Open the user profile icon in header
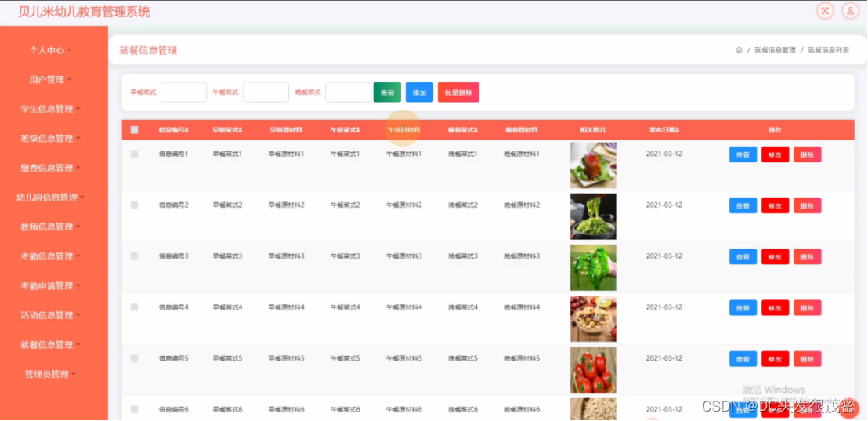This screenshot has height=421, width=868. [x=850, y=10]
